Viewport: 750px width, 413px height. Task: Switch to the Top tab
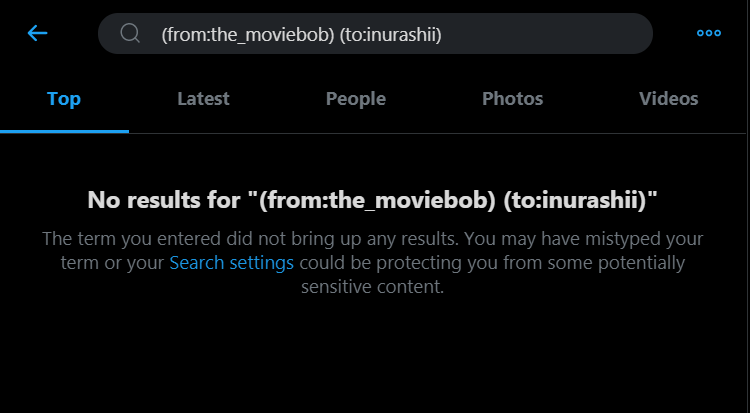click(x=64, y=99)
